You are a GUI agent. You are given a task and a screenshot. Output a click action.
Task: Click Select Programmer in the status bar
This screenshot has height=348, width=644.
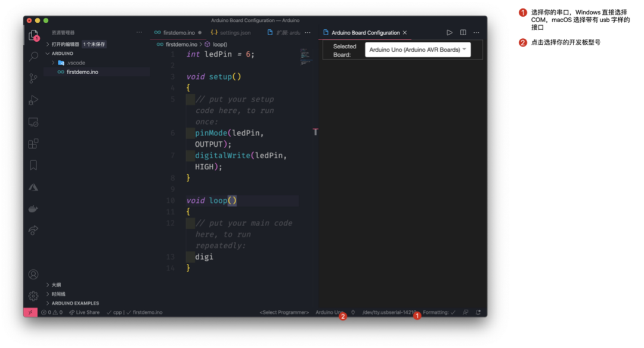click(x=284, y=312)
